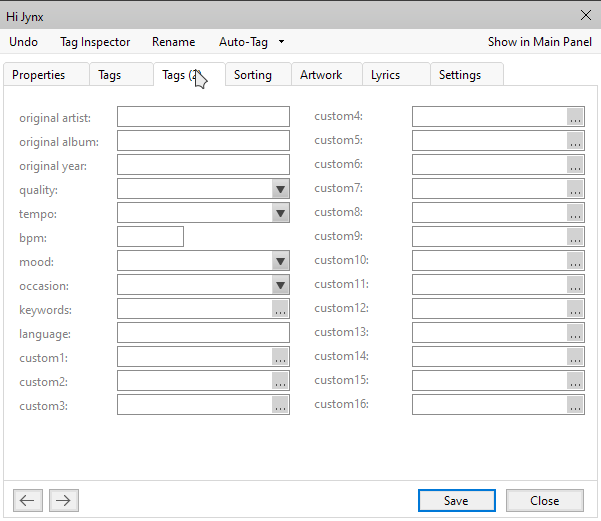Viewport: 601px width, 521px height.
Task: Click the custom16 ellipsis button
Action: [575, 405]
